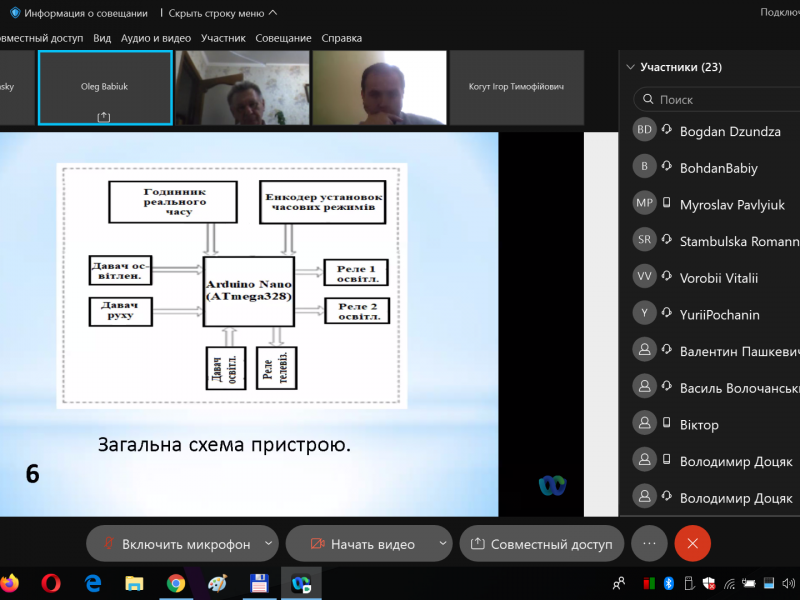Open Аудио и видео menu
Viewport: 800px width, 600px height.
click(156, 38)
